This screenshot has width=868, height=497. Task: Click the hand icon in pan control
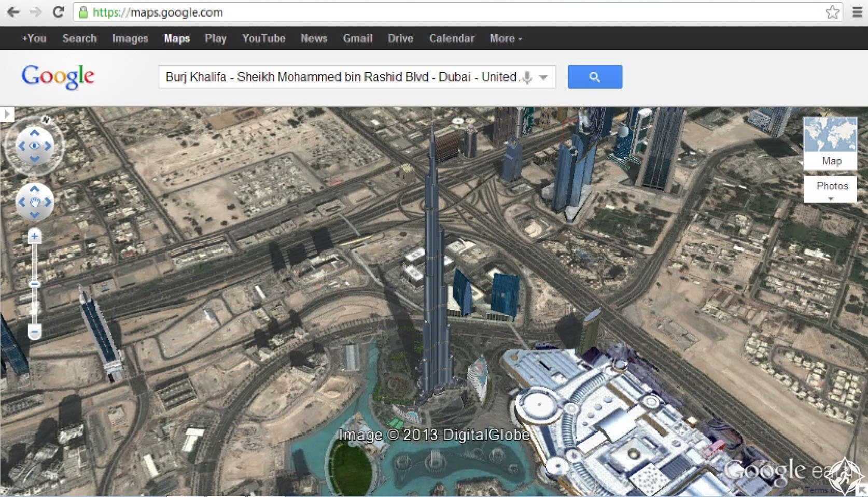pyautogui.click(x=35, y=202)
